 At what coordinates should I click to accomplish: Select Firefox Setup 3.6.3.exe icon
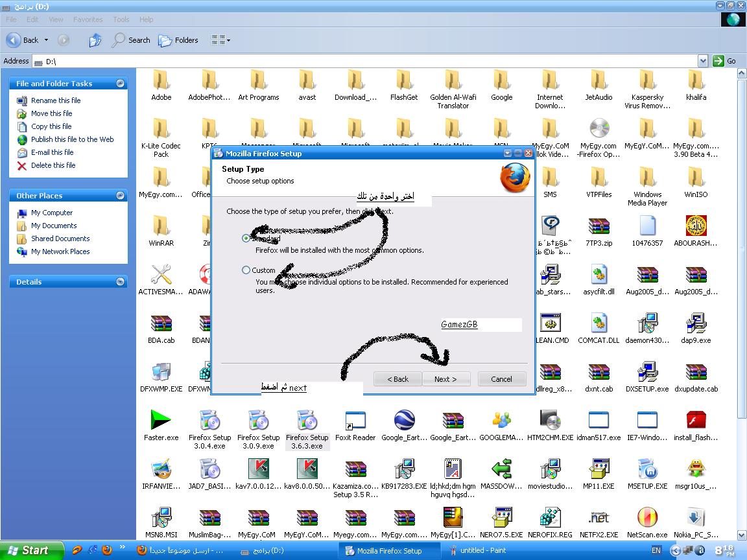tap(307, 420)
